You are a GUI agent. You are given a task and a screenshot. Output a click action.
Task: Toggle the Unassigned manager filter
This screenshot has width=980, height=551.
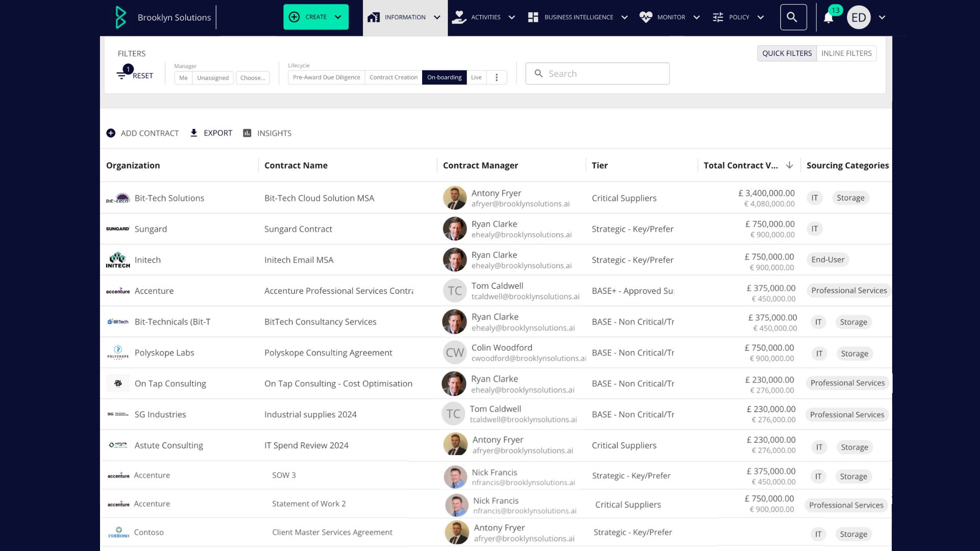point(213,78)
